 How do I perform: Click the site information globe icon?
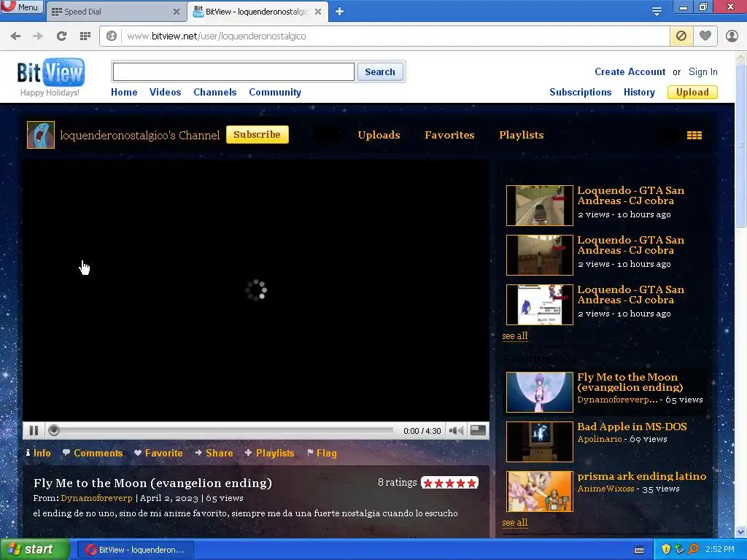tap(112, 36)
